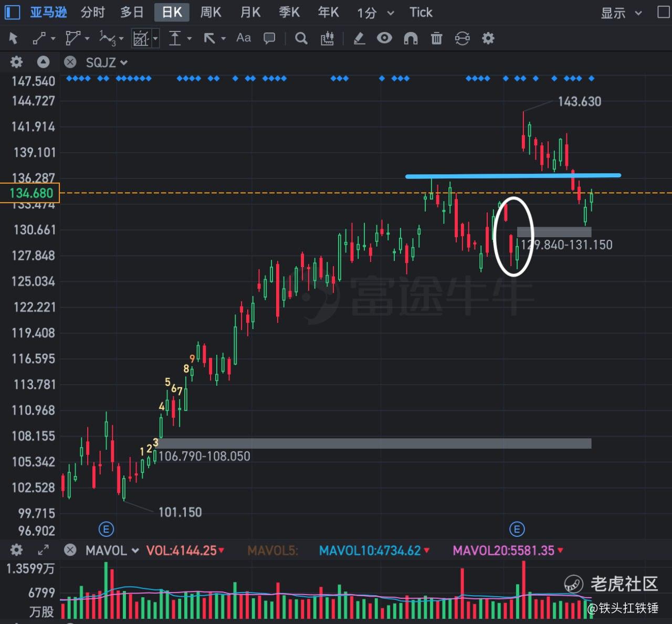Screen dimensions: 672x624
Task: Click the earlier earnings E marker
Action: tap(106, 529)
